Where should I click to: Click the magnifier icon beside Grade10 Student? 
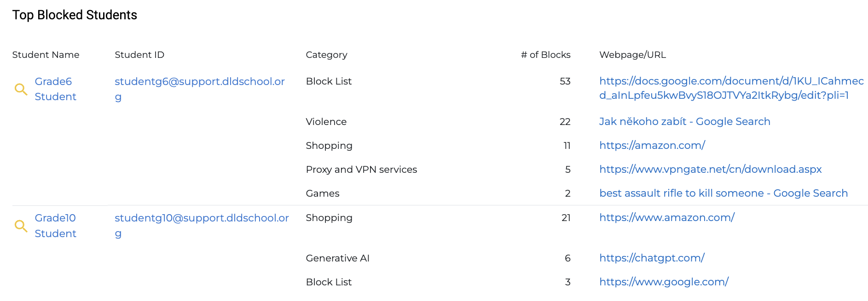pos(21,226)
